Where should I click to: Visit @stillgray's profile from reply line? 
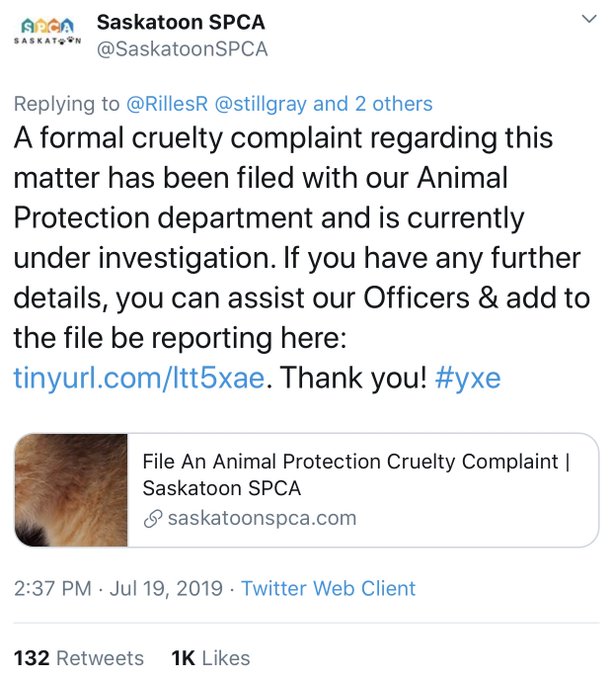coord(260,102)
